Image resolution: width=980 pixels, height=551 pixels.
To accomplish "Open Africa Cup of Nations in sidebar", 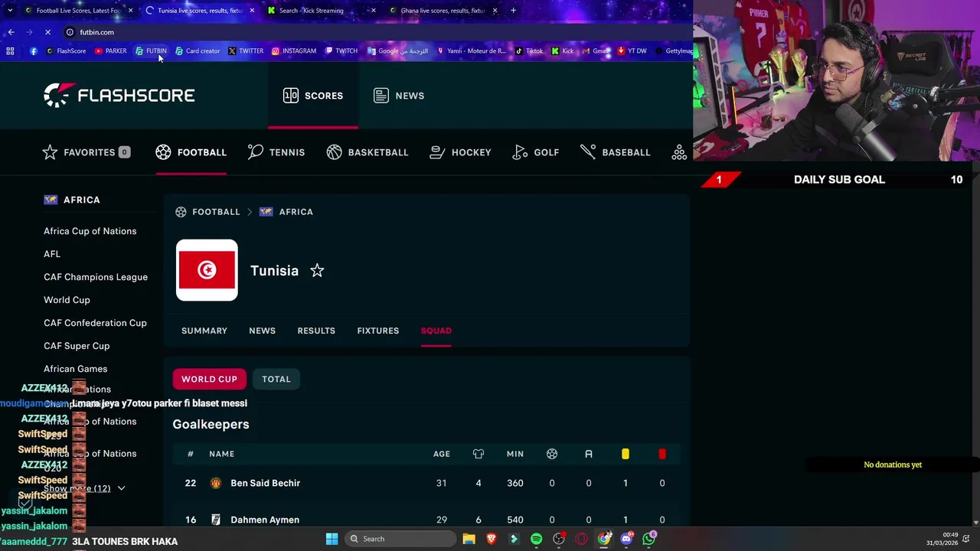I will tap(90, 231).
